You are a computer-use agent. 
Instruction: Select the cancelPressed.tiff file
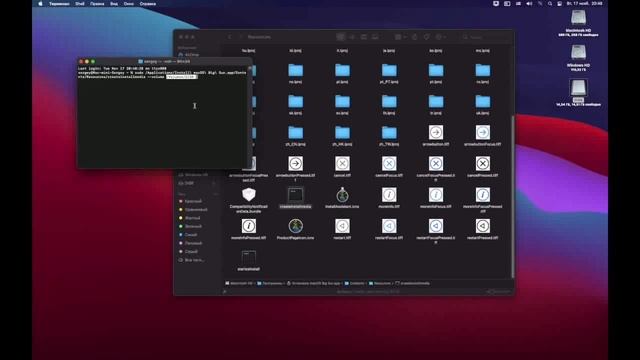(x=482, y=167)
